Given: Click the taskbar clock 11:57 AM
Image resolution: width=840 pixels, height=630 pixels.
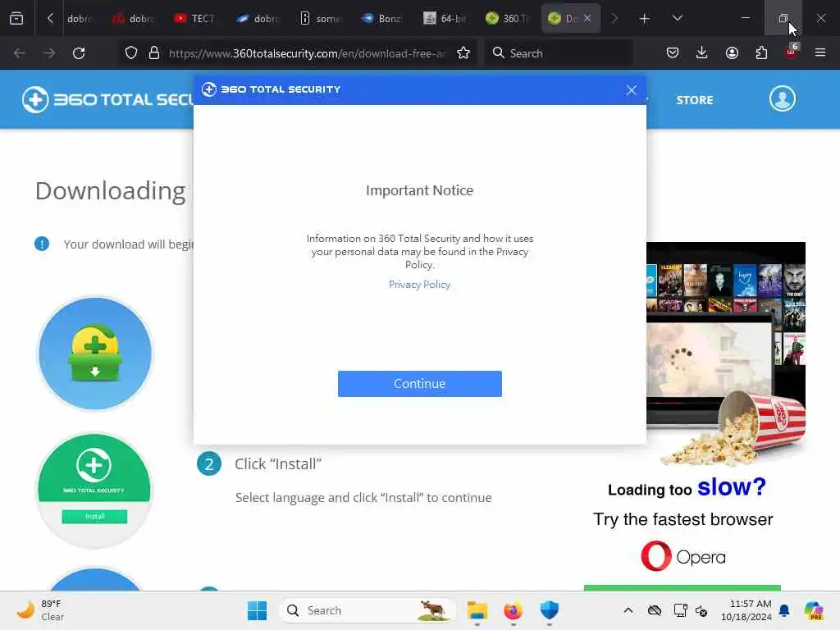Looking at the screenshot, I should [746, 610].
